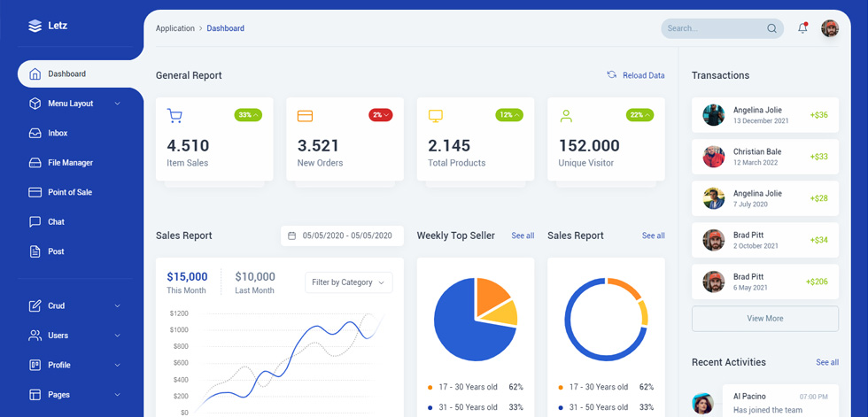
Task: Expand the Pages submenu chevron
Action: 117,395
